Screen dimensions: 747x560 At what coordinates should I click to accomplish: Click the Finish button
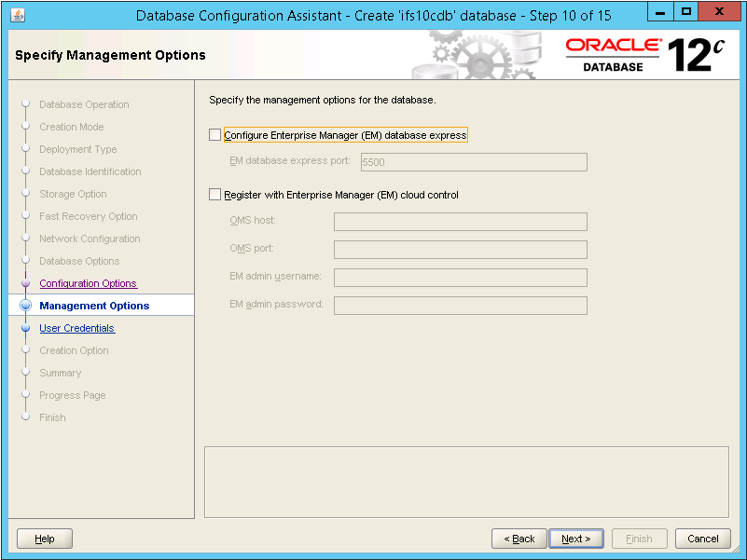coord(639,539)
